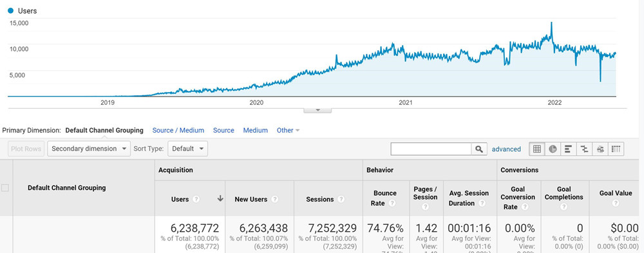Click the 6,238,772 users total

194,228
